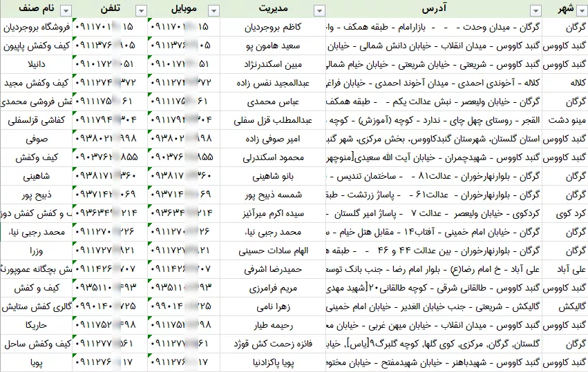Select the trade name cell فروشگاه بروجردیان
Image resolution: width=588 pixels, height=372 pixels.
pyautogui.click(x=36, y=27)
